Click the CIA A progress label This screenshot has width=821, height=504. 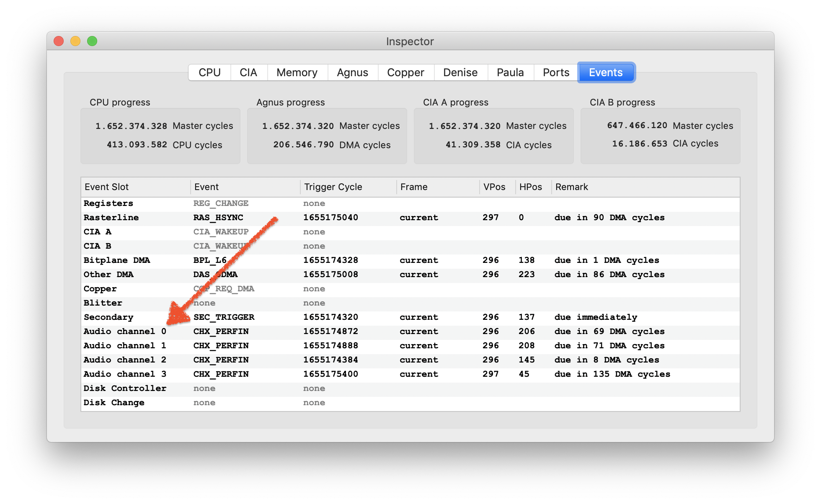tap(456, 102)
